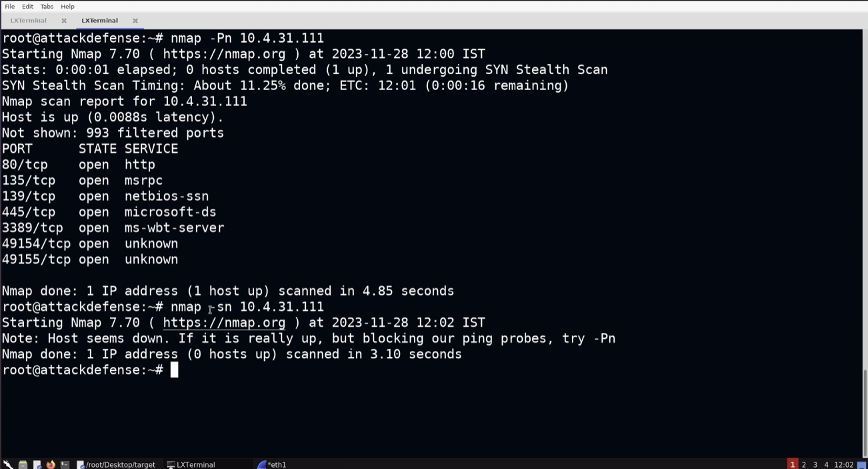
Task: Switch to the *eth1 Wireshark window
Action: pyautogui.click(x=272, y=464)
